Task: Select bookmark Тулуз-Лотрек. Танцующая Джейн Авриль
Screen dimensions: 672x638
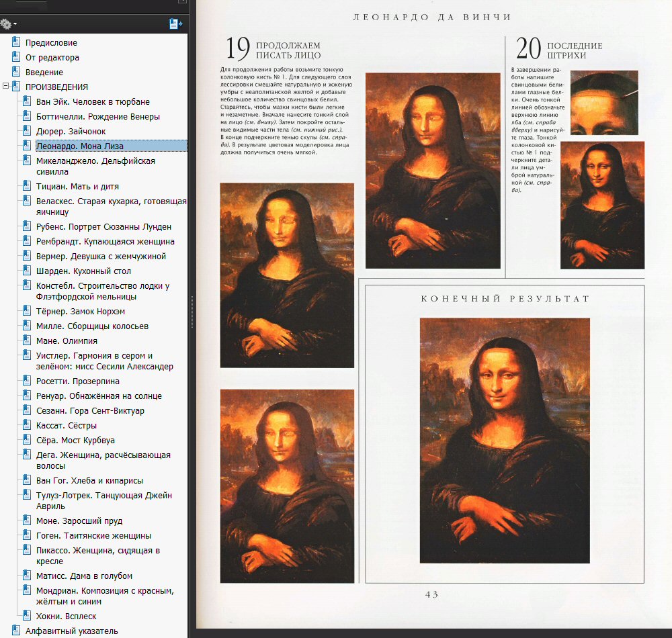Action: pos(104,500)
